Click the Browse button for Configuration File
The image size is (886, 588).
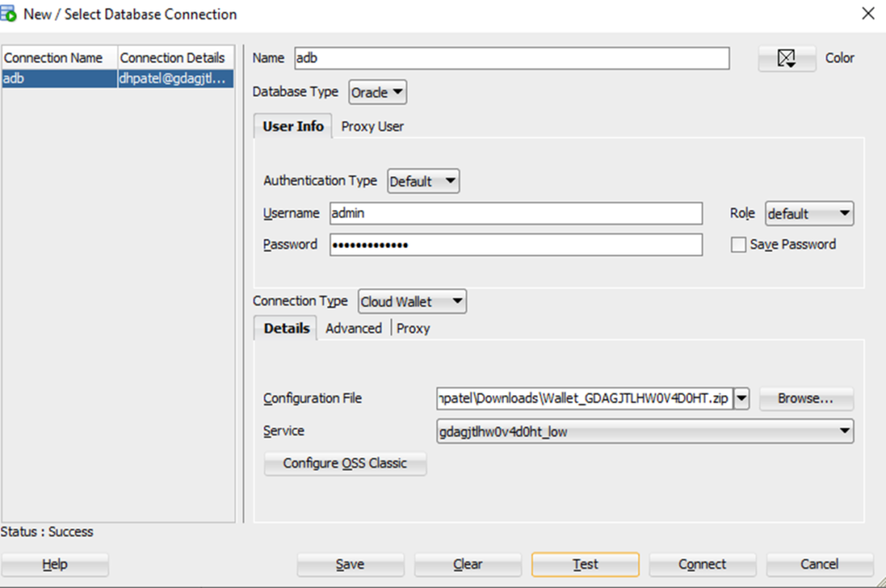coord(806,399)
